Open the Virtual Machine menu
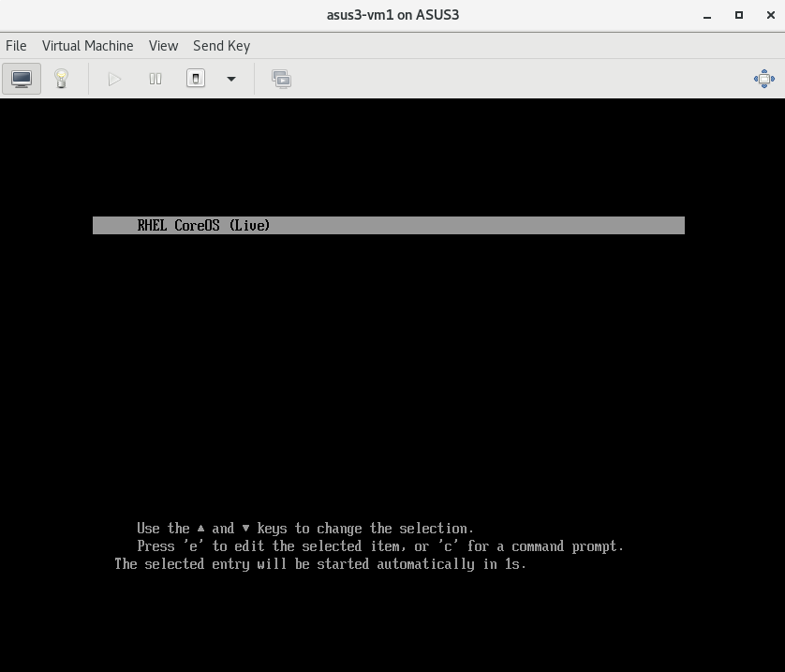 pos(87,45)
